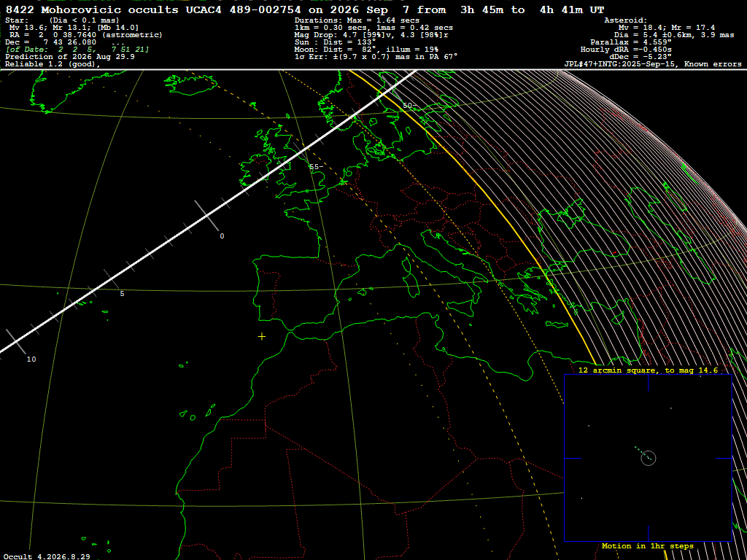The height and width of the screenshot is (560, 747).
Task: Click the target circle in the star chart
Action: coord(649,458)
